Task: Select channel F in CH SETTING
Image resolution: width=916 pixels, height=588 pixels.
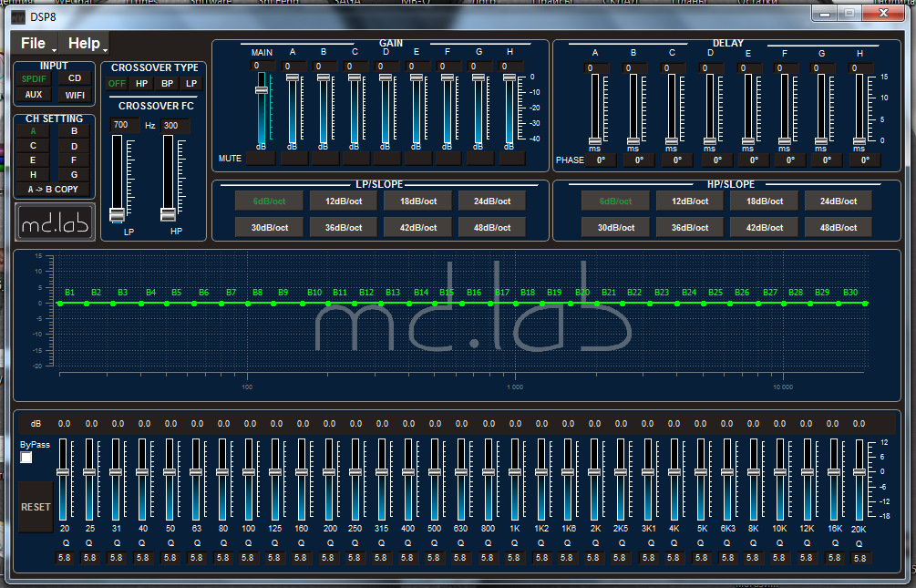Action: pos(74,160)
